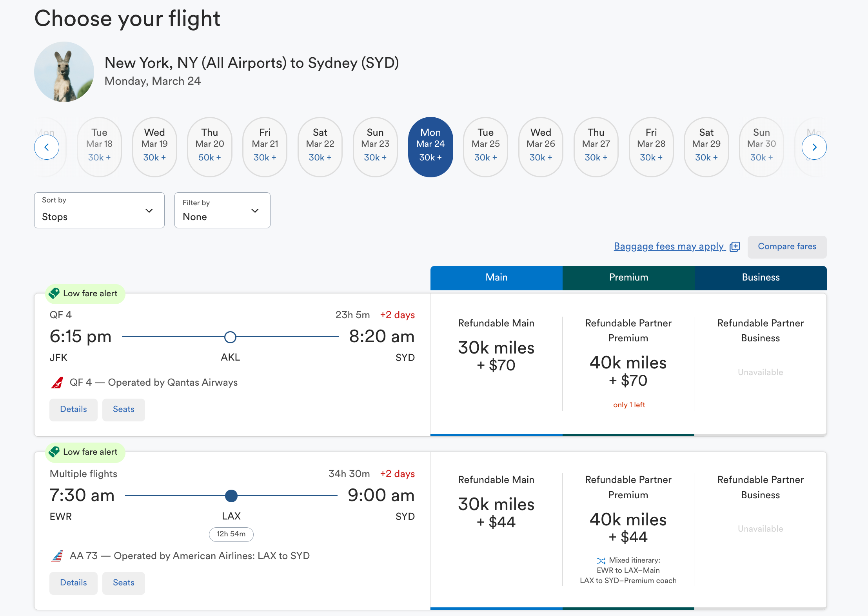Viewport: 868px width, 616px height.
Task: Click the 12h 54m layover badge
Action: [x=231, y=534]
